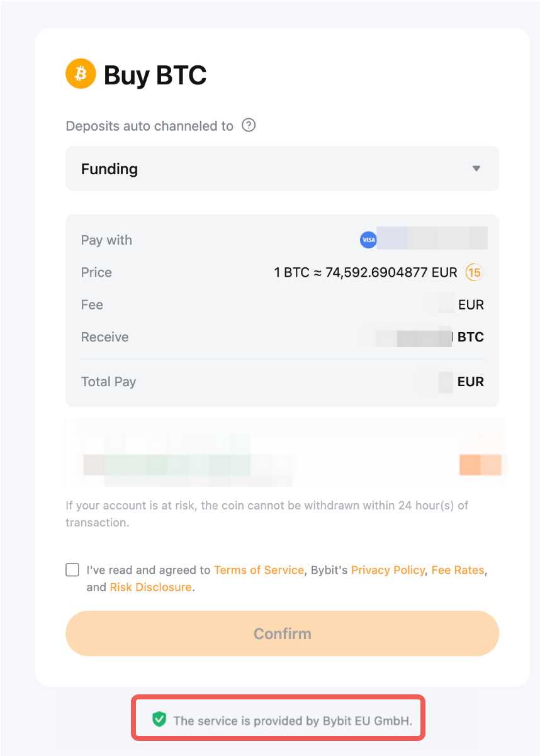
Task: Click the blurred orange banner button
Action: click(480, 464)
